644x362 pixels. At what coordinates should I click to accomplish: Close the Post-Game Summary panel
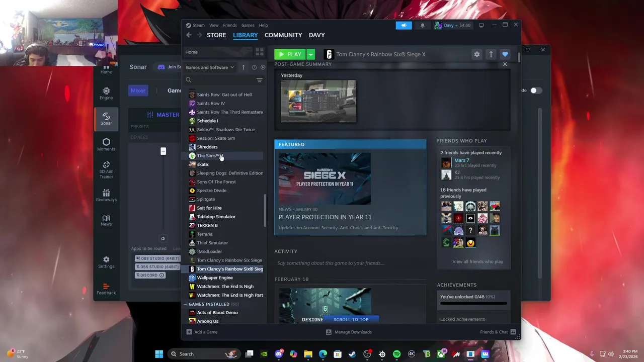point(505,64)
